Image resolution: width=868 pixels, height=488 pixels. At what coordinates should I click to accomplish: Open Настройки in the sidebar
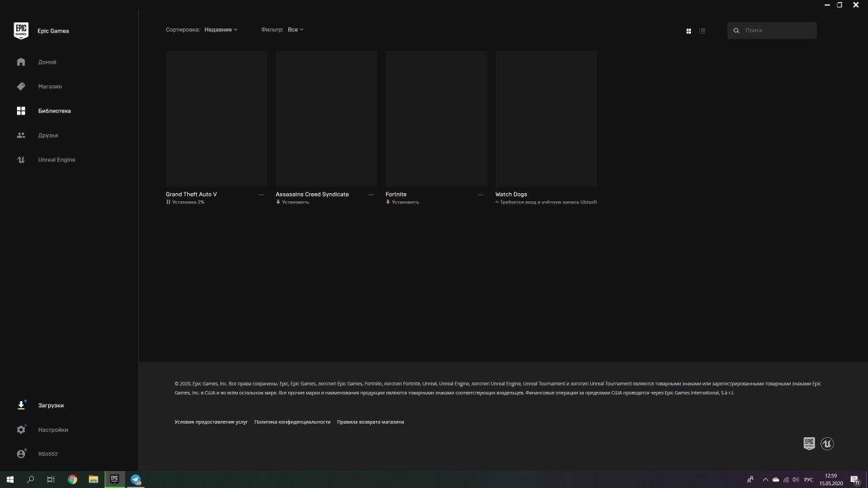click(x=53, y=430)
